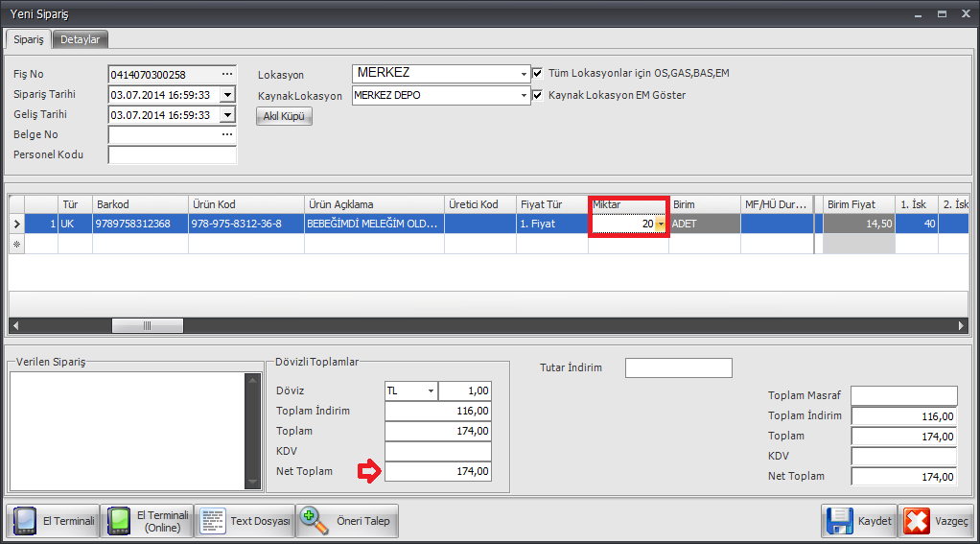Click the Akıl Küpü button

tap(284, 116)
